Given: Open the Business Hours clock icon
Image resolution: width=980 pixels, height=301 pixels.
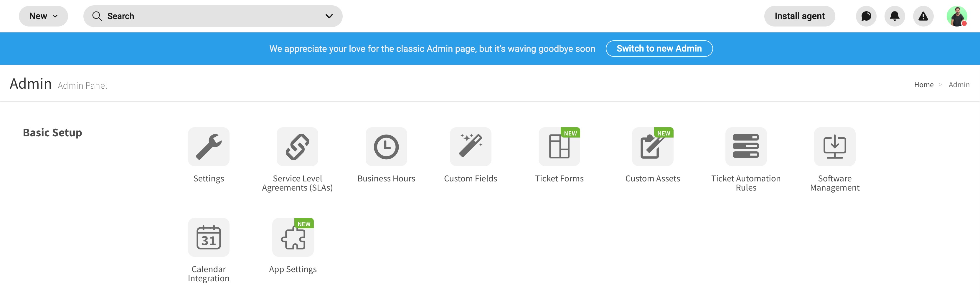Looking at the screenshot, I should 386,147.
